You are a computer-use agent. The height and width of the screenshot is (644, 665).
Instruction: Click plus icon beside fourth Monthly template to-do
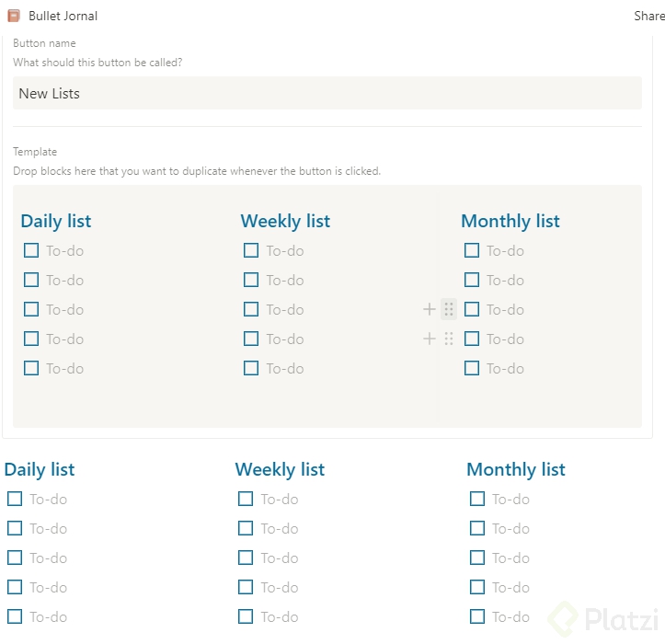click(430, 339)
